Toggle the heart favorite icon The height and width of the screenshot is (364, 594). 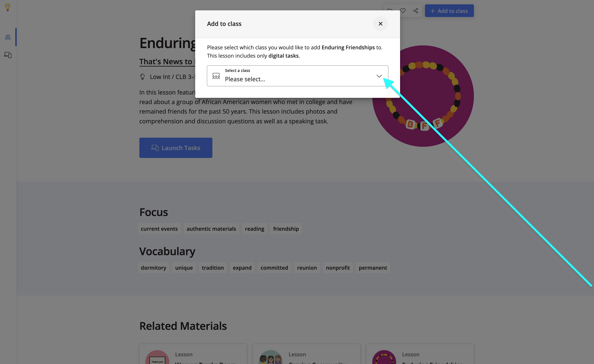pos(403,11)
